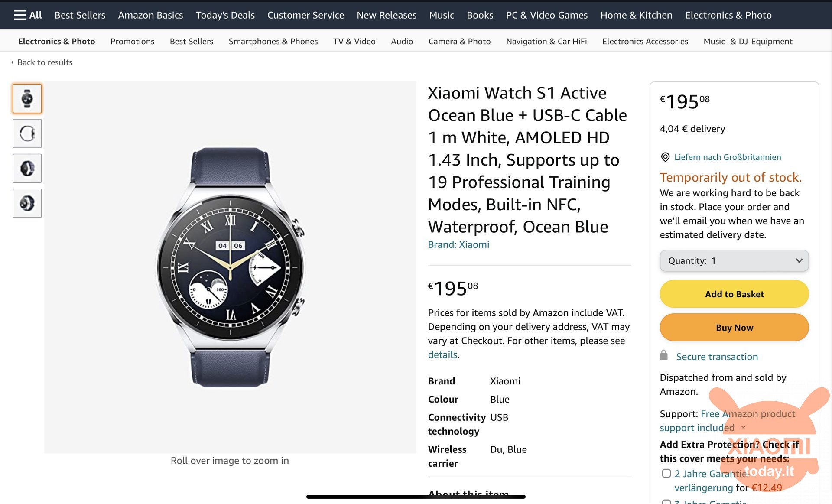832x504 pixels.
Task: Click the Xiaomi brand link
Action: [458, 244]
